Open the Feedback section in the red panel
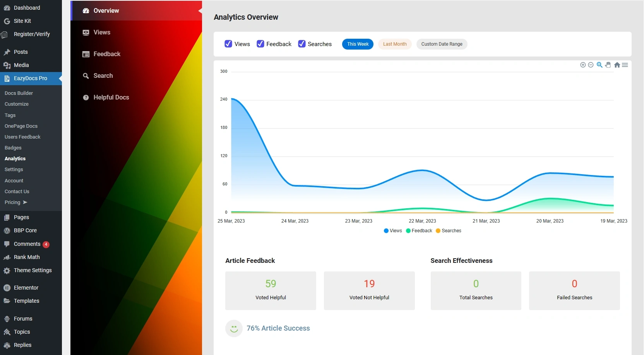 (x=106, y=54)
